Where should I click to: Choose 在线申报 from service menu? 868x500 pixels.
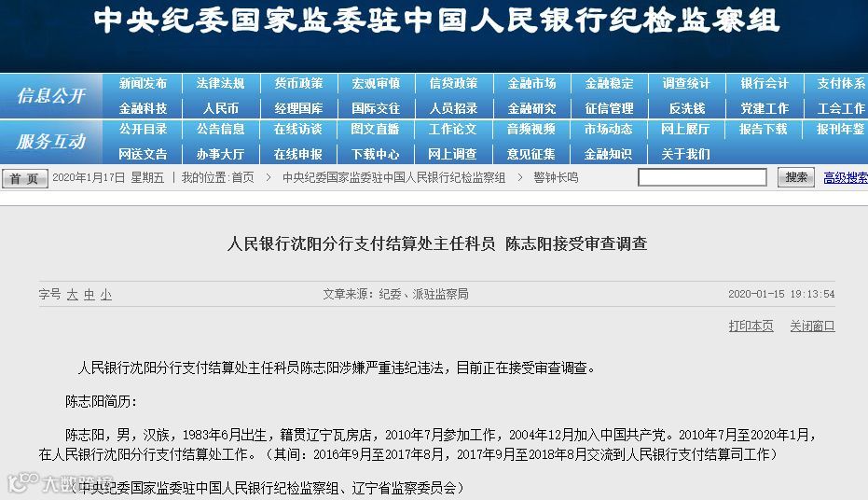298,154
